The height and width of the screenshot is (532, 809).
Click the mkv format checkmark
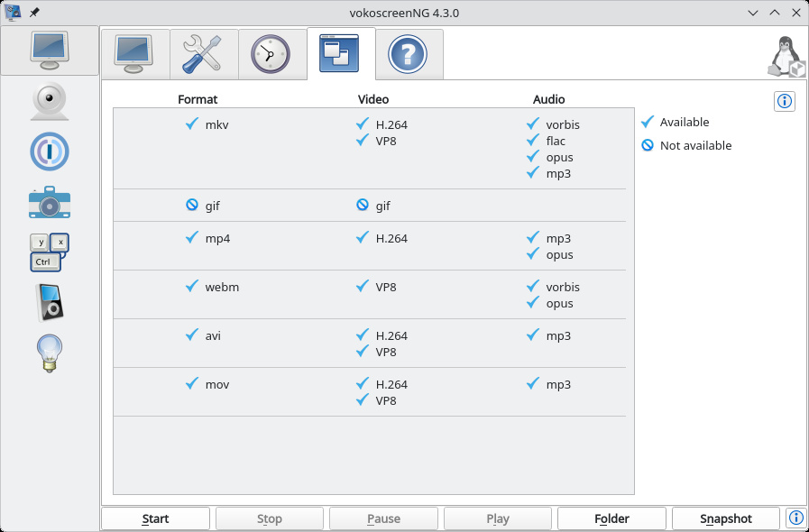192,124
